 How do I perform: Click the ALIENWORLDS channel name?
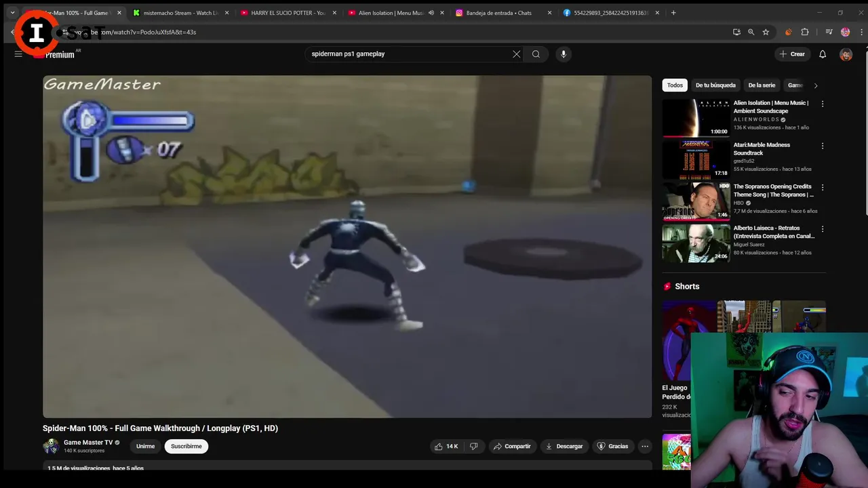click(x=756, y=119)
